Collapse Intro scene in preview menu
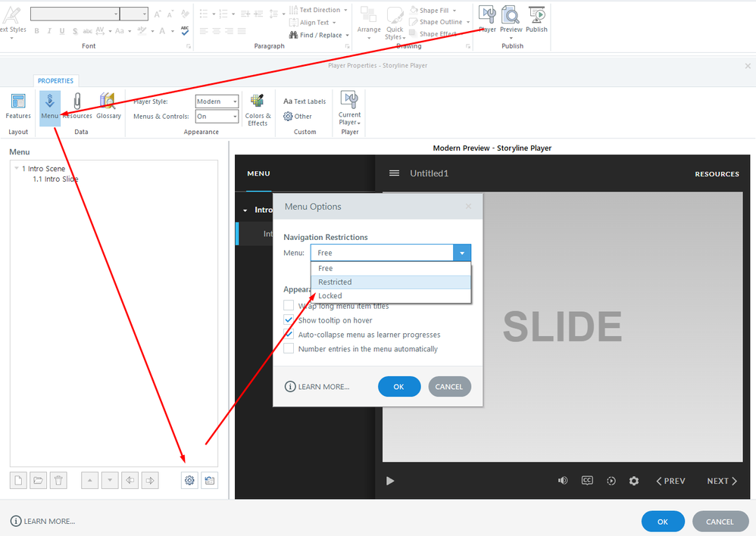Image resolution: width=756 pixels, height=536 pixels. (245, 210)
